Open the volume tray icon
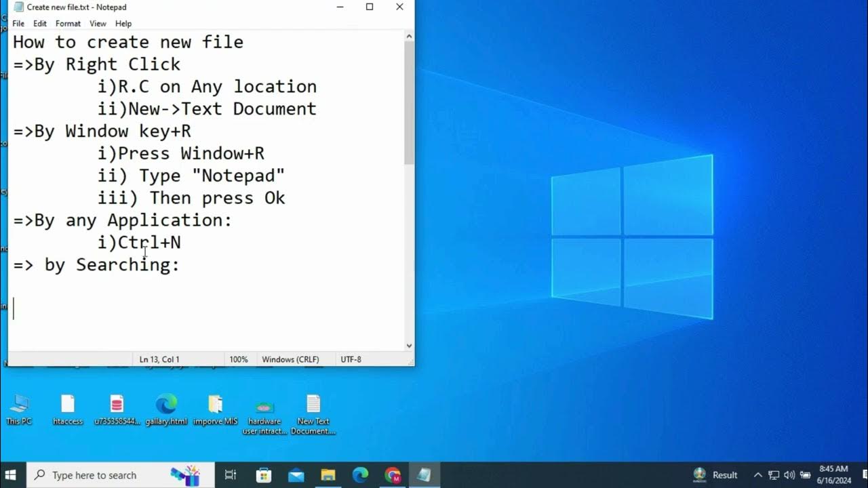Screen dimensions: 868x488 tap(789, 475)
